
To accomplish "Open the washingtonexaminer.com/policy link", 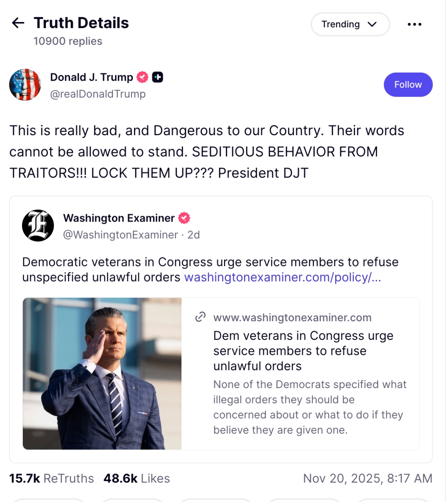I will [x=282, y=278].
